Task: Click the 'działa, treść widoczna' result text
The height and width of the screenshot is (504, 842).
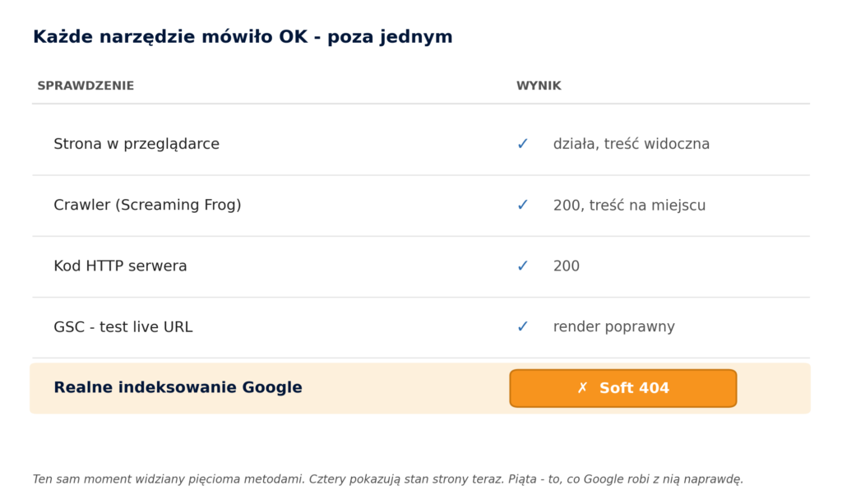Action: pos(631,144)
